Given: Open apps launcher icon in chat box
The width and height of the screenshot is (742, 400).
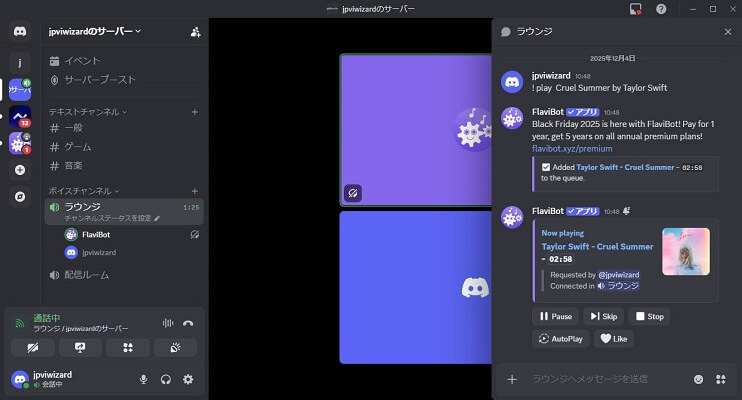Looking at the screenshot, I should (721, 379).
